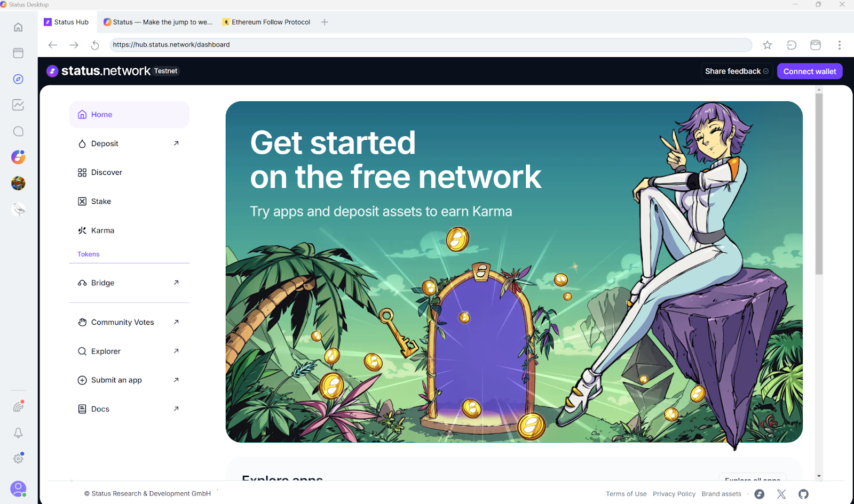Open the Privacy Policy link
This screenshot has height=504, width=854.
tap(674, 494)
